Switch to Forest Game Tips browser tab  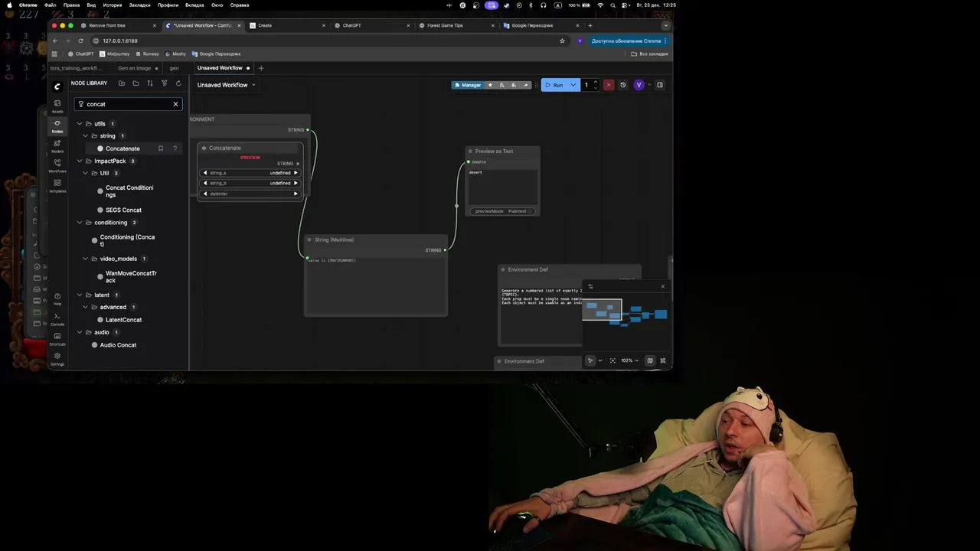pos(456,25)
